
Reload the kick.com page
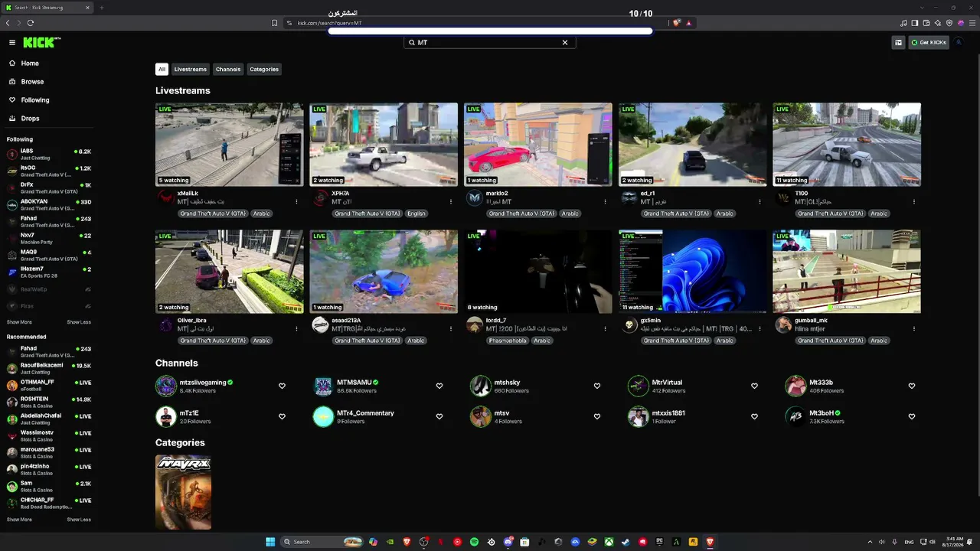(31, 23)
